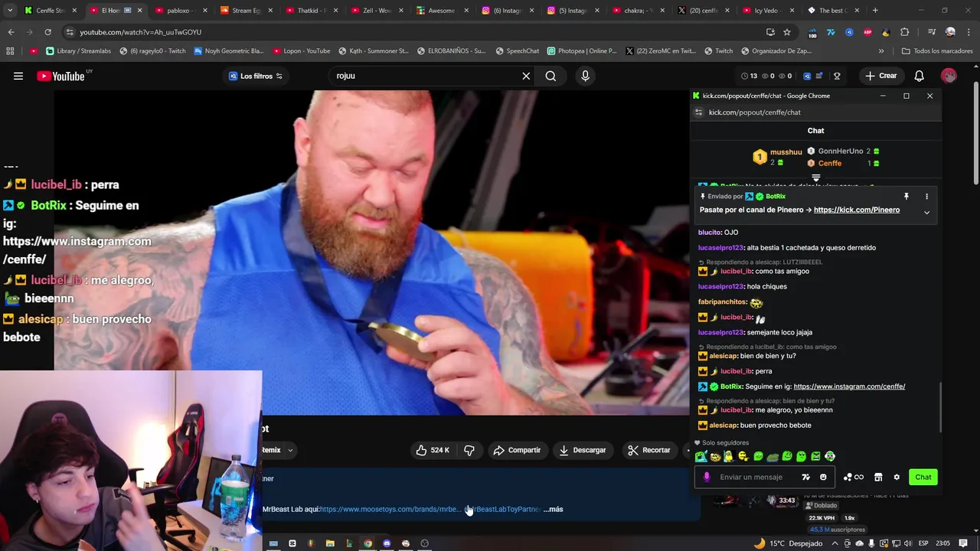980x551 pixels.
Task: Open Discord from the Windows taskbar
Action: click(387, 543)
